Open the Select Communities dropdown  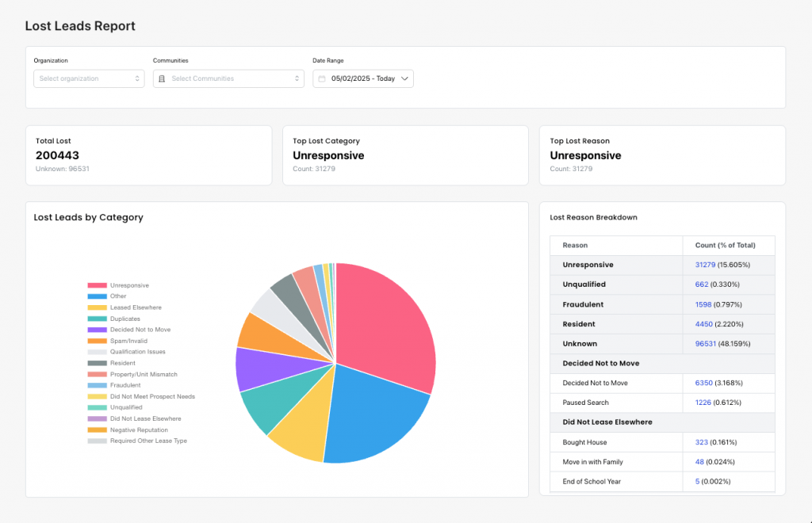coord(228,78)
